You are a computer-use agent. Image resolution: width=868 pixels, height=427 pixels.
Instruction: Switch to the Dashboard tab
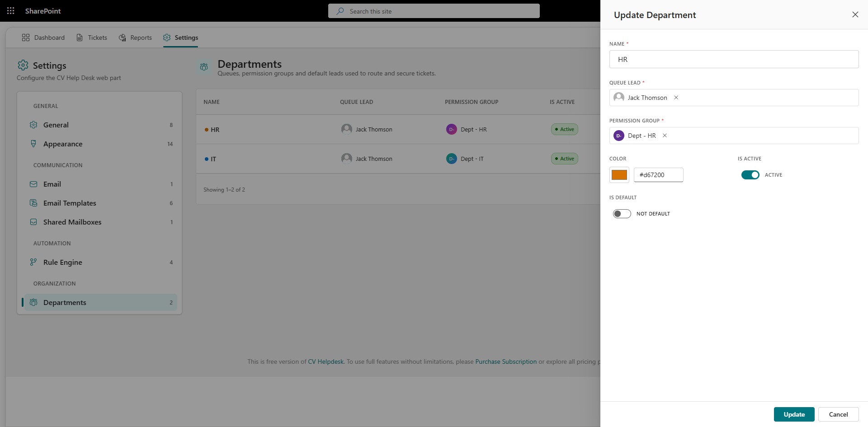click(43, 38)
